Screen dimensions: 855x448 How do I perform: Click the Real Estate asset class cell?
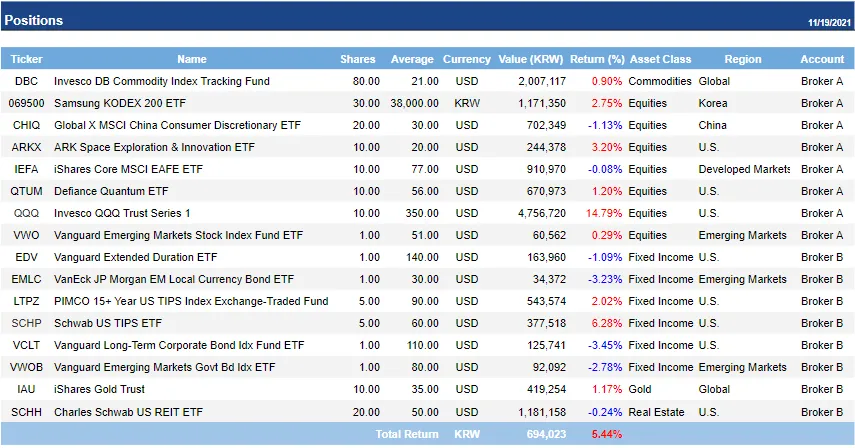(656, 411)
